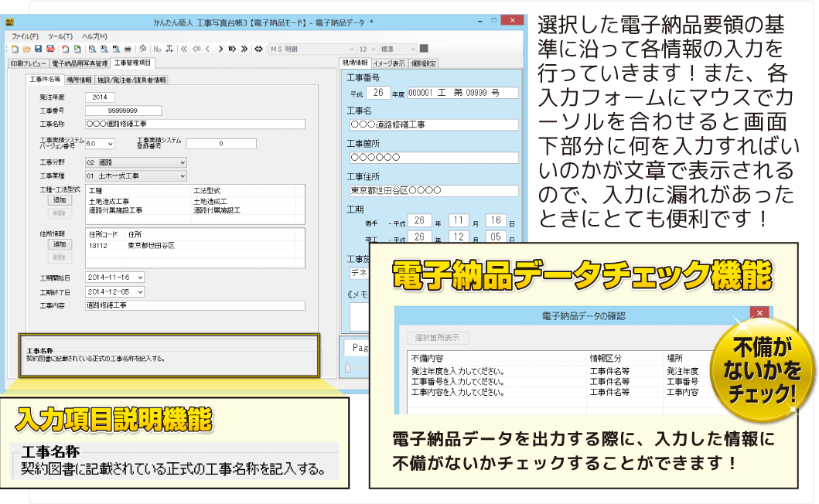Image resolution: width=819 pixels, height=504 pixels.
Task: Create a new file with toolbar icon
Action: pos(15,49)
